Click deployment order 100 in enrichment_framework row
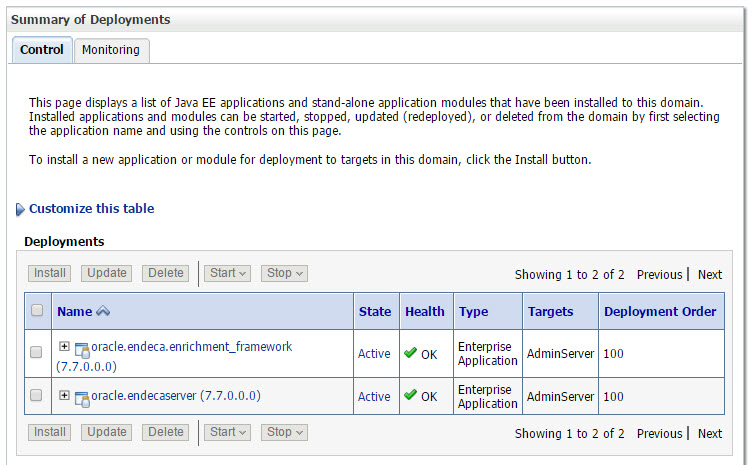The image size is (752, 465). pyautogui.click(x=613, y=354)
